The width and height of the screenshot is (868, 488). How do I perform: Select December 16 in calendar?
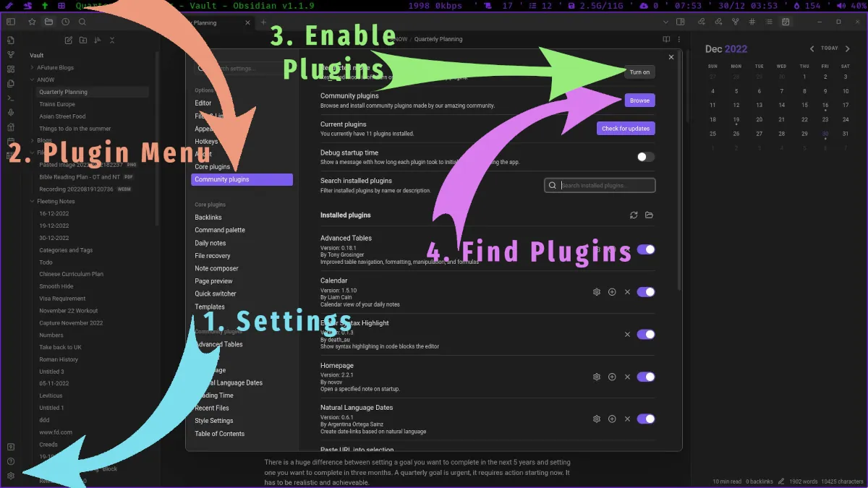(825, 106)
